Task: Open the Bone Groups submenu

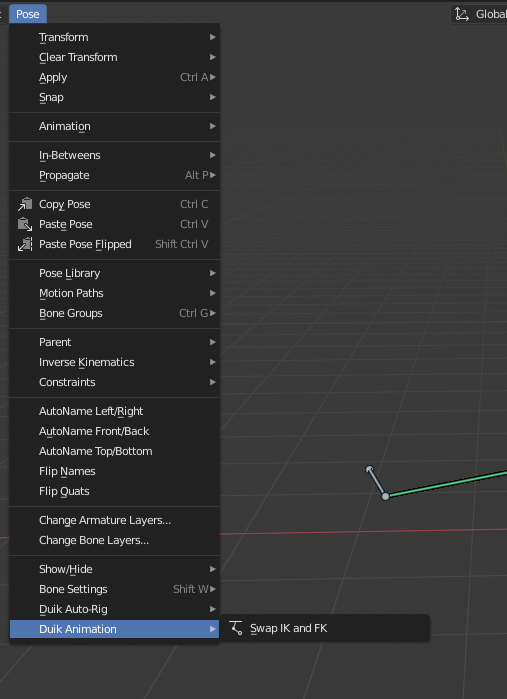Action: point(115,313)
